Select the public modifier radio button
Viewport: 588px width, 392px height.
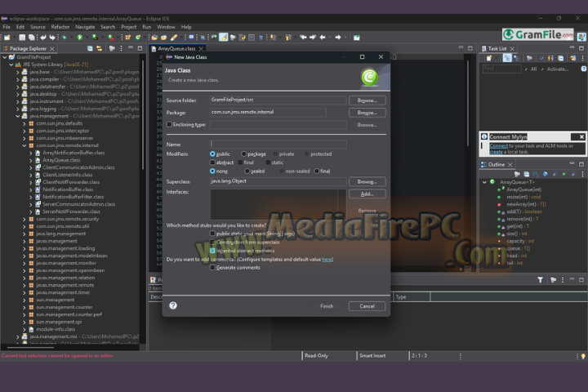coord(212,154)
